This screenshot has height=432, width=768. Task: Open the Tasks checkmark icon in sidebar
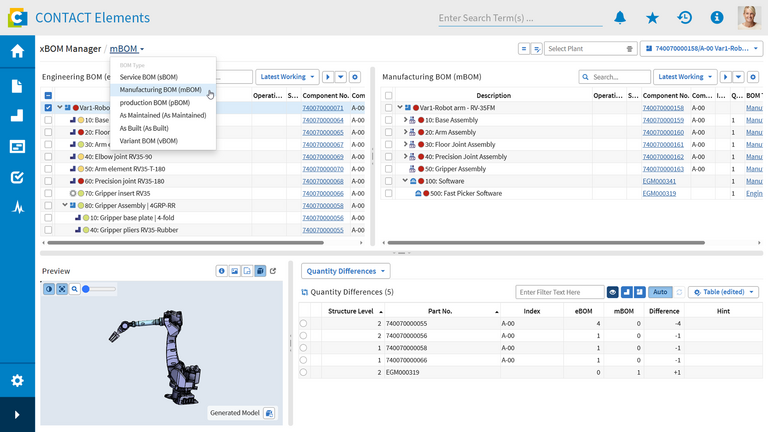17,177
